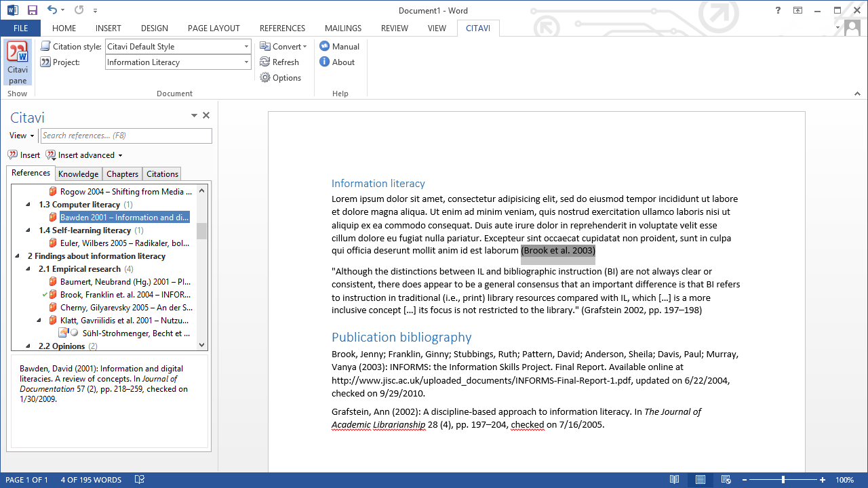Screen dimensions: 868x488
Task: Zoom in with plus button
Action: (823, 480)
